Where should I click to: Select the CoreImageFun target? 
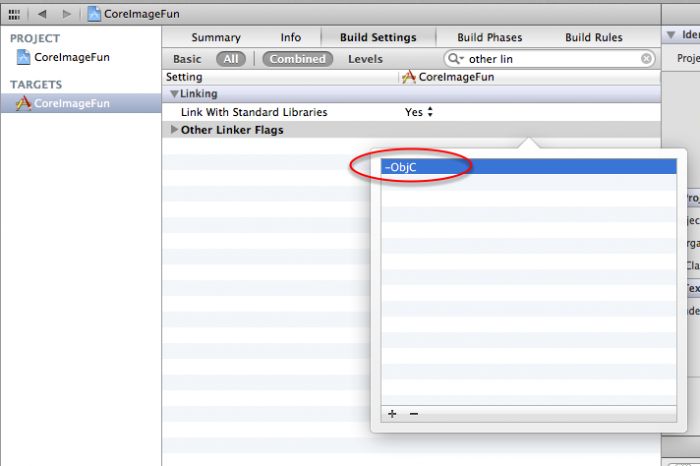(x=81, y=103)
